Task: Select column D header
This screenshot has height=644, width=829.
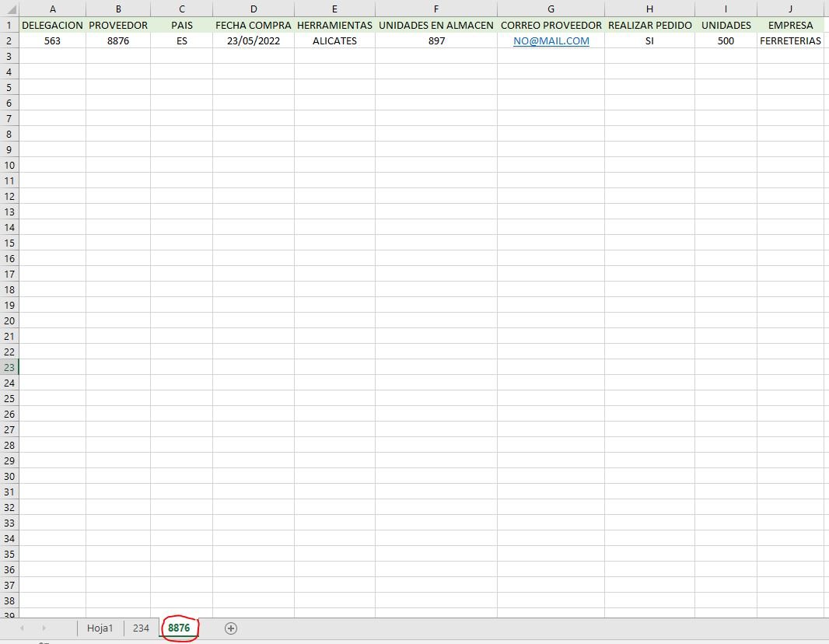Action: click(254, 9)
